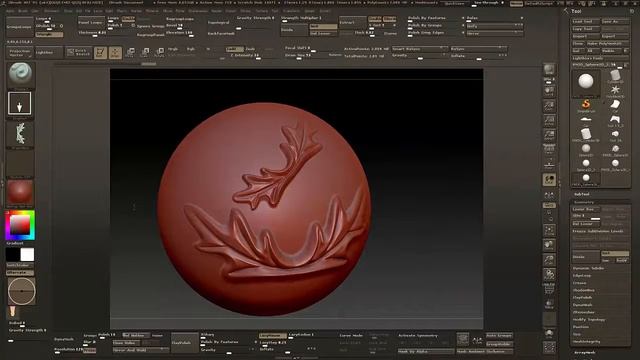Click the right shelf Scale view icon

549,260
